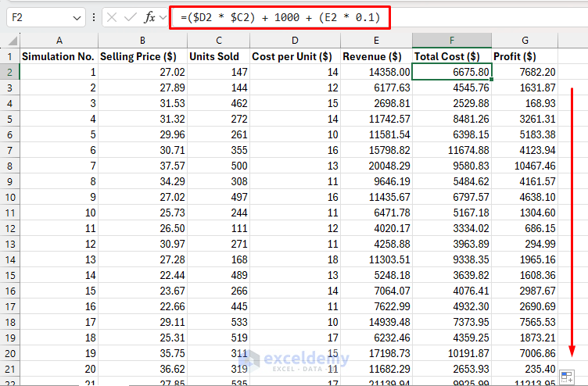Image resolution: width=588 pixels, height=386 pixels.
Task: Click the revenue cell 7622.99
Action: pos(376,306)
